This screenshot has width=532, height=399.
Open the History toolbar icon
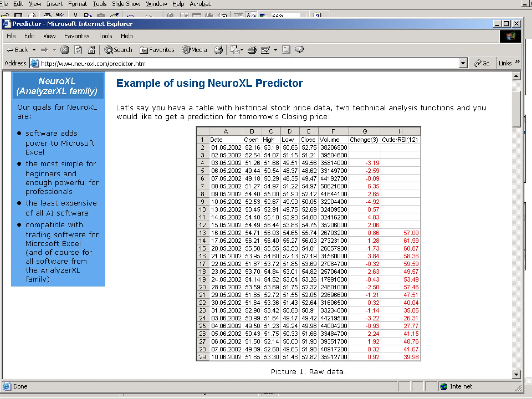pos(218,50)
